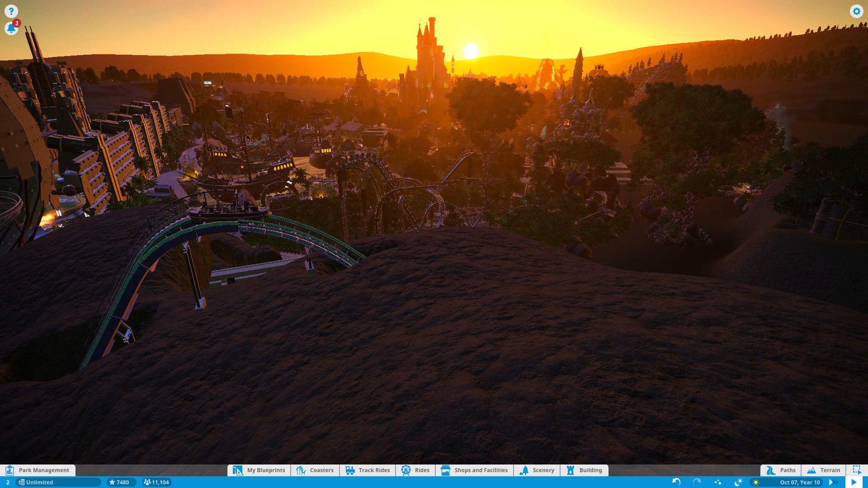Click the Park Management clipboard icon

tap(9, 470)
